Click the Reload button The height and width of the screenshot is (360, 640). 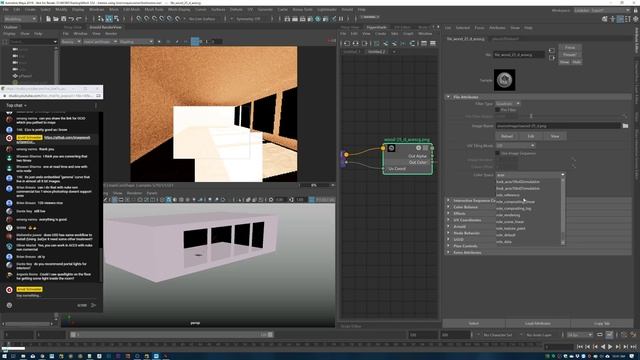(507, 136)
